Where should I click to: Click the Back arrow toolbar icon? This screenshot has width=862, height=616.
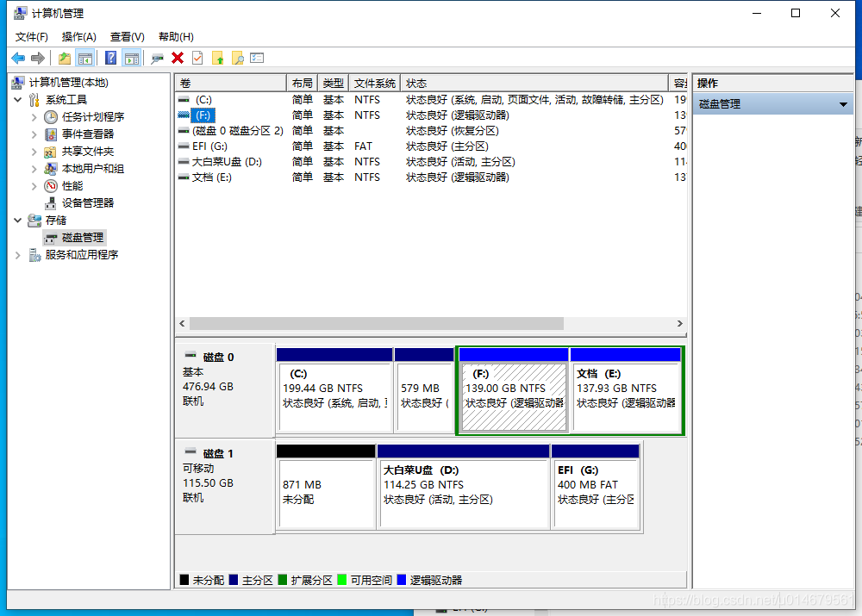[18, 58]
